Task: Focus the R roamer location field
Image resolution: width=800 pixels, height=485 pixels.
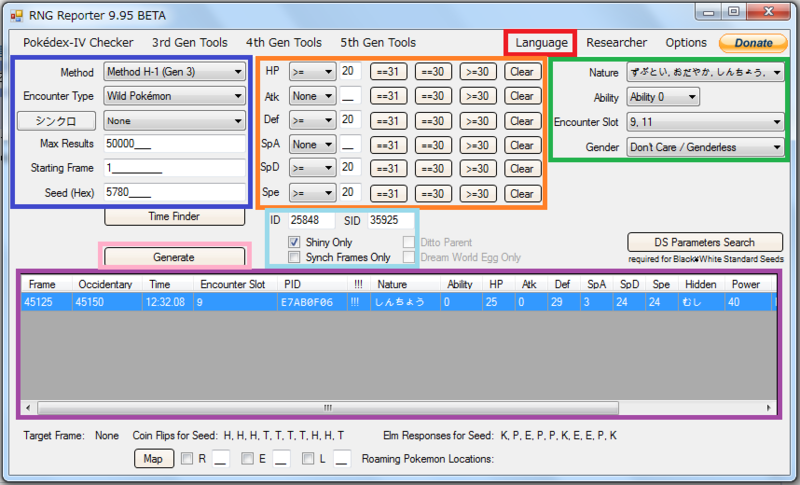Action: (220, 458)
